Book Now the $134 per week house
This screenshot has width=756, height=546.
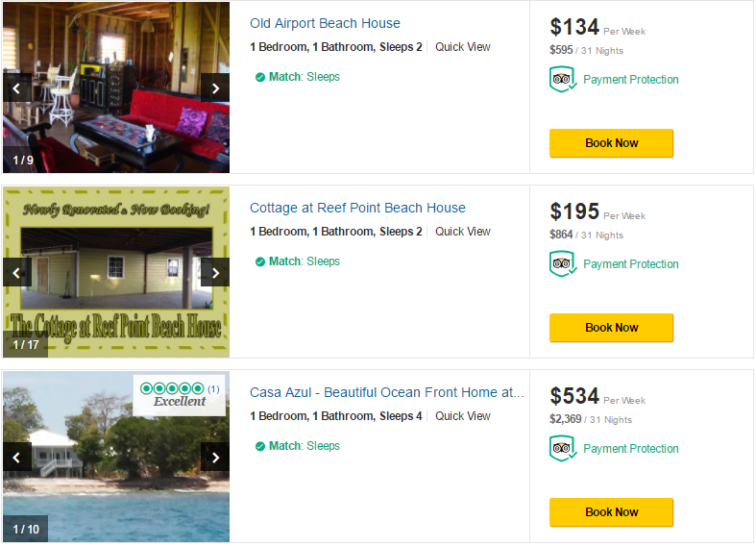point(611,143)
